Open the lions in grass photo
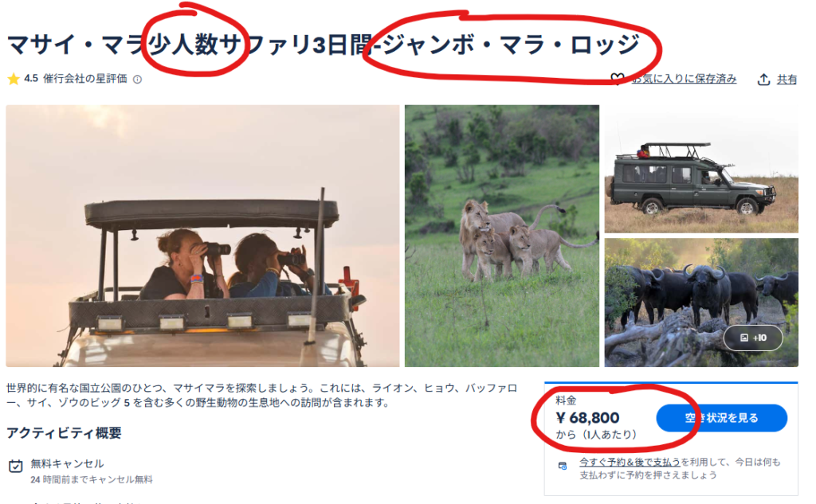The height and width of the screenshot is (504, 816). [502, 236]
